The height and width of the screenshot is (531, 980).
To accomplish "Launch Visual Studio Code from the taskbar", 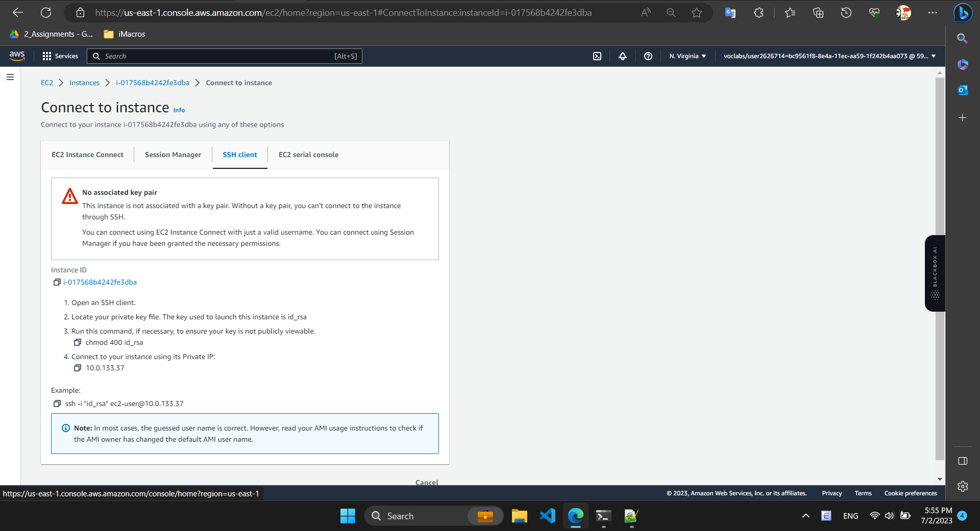I will pyautogui.click(x=547, y=516).
